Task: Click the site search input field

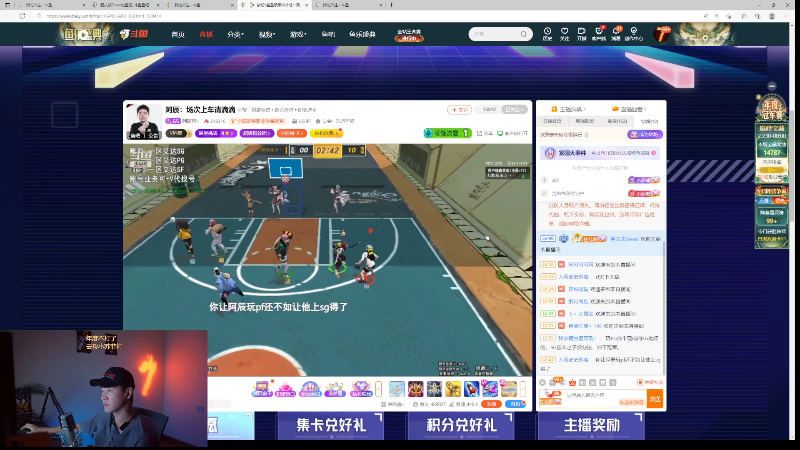Action: pyautogui.click(x=494, y=34)
